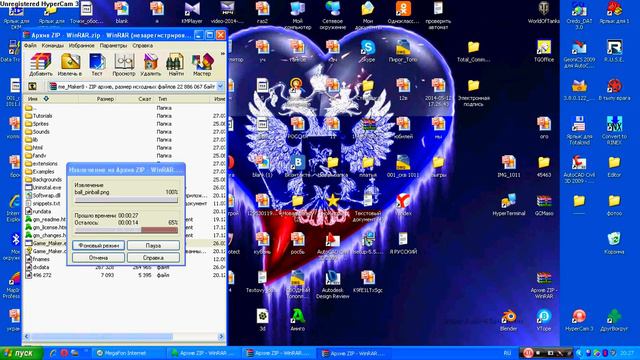Sort the file list by the Размер column
The width and height of the screenshot is (640, 360).
pyautogui.click(x=97, y=99)
